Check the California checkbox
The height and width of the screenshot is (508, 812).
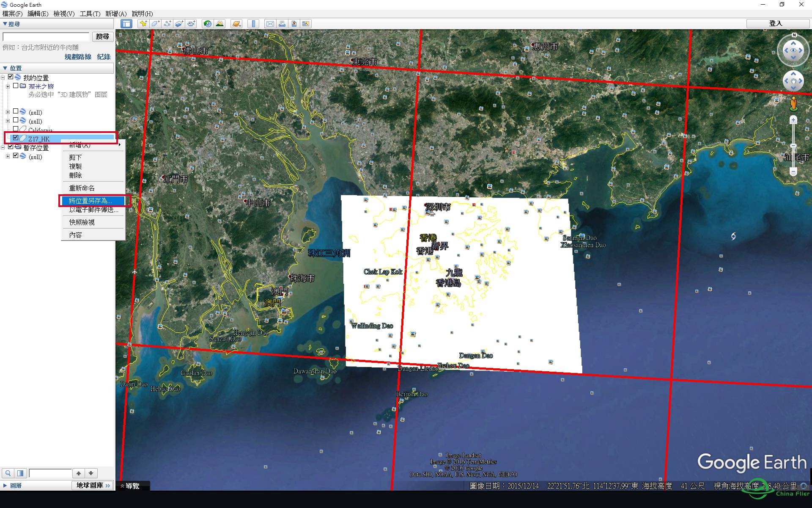click(x=16, y=129)
